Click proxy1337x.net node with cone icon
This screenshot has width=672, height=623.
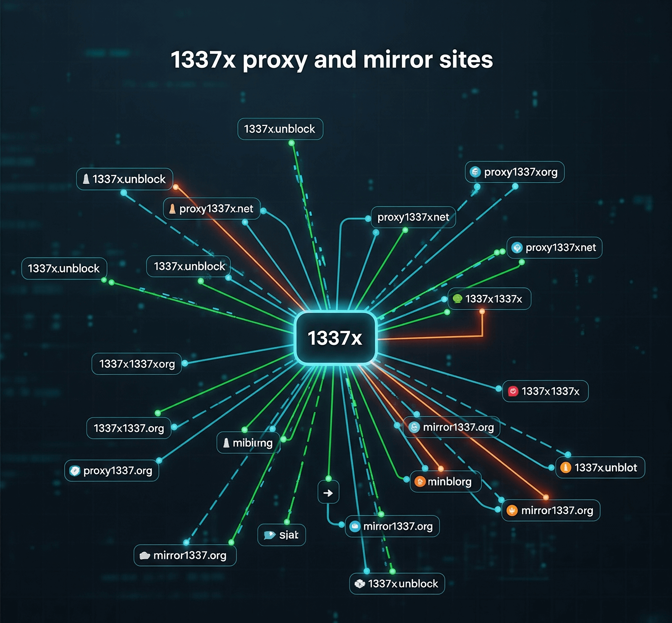(212, 209)
